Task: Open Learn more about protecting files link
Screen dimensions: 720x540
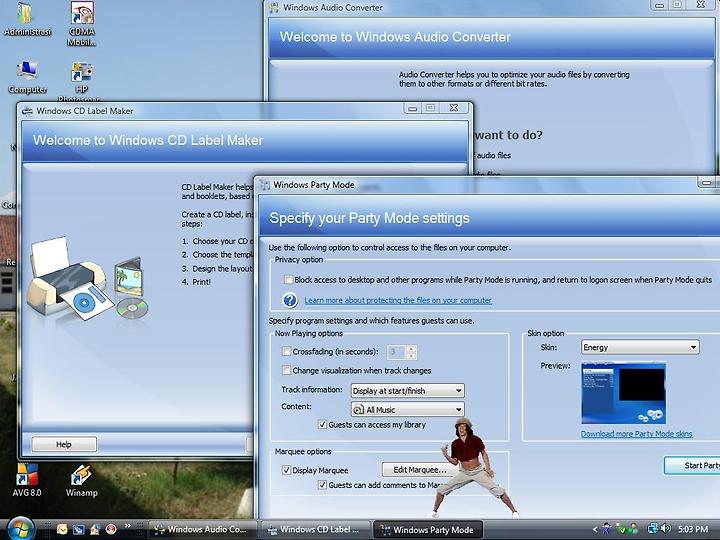Action: (x=398, y=300)
